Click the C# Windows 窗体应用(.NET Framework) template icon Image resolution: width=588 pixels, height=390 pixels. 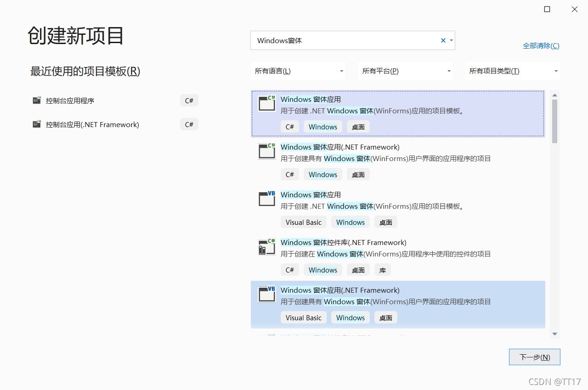point(266,150)
